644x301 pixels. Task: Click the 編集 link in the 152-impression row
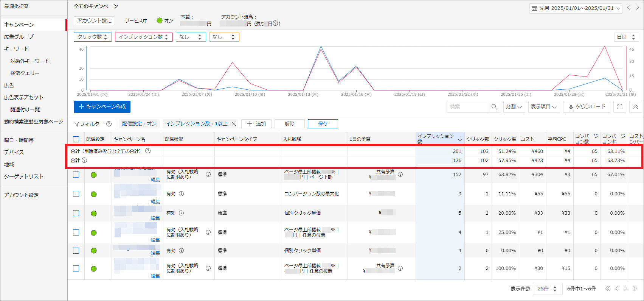[x=155, y=180]
